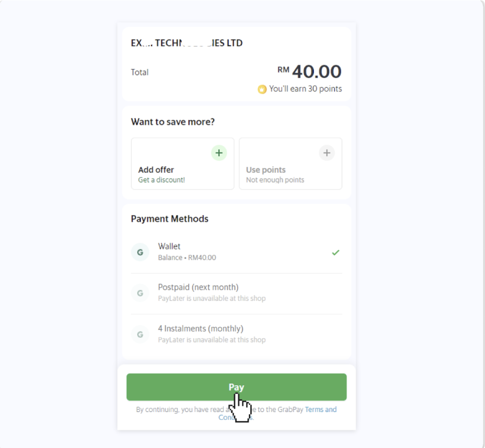Screen dimensions: 485x448
Task: Click the Use points label text
Action: 266,170
